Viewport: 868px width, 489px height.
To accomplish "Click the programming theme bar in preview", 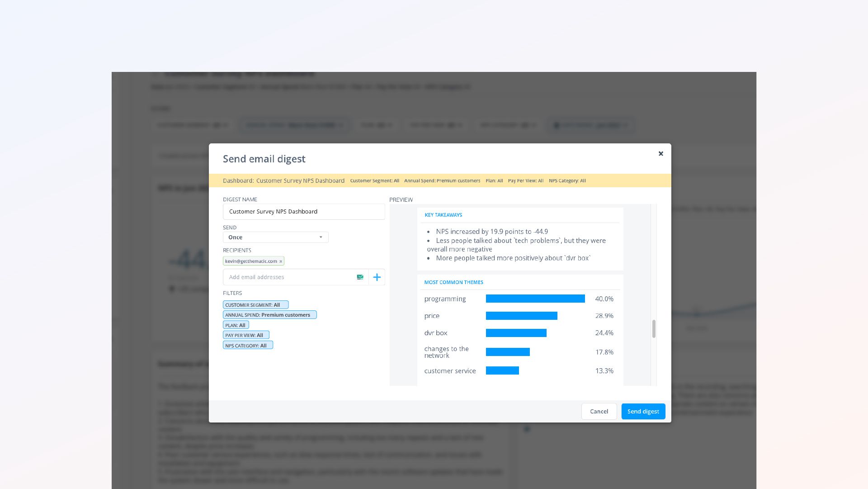I will (x=535, y=299).
